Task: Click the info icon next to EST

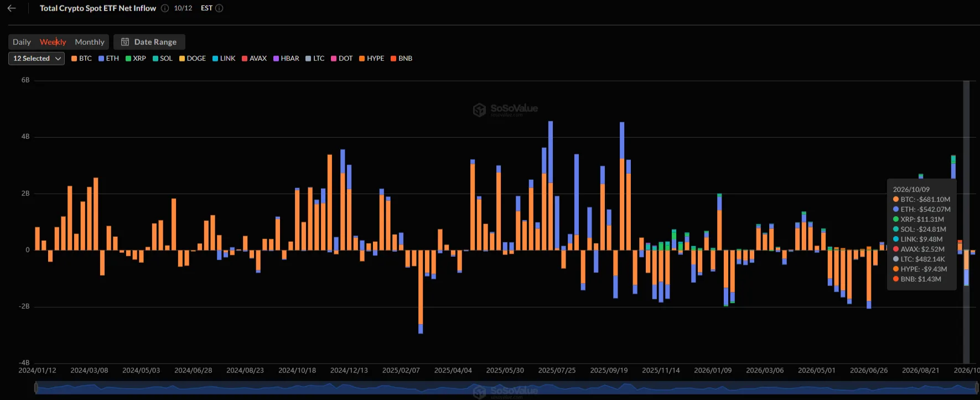Action: click(x=219, y=8)
